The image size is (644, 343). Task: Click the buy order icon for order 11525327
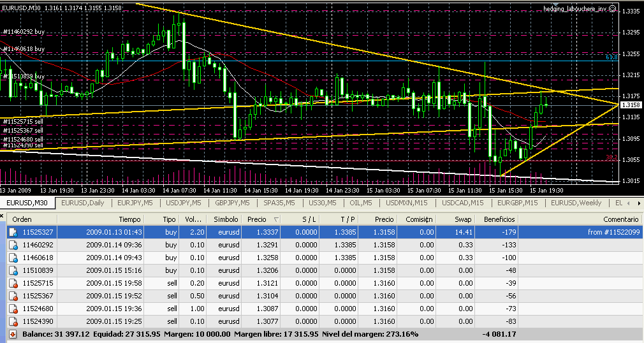pyautogui.click(x=12, y=231)
